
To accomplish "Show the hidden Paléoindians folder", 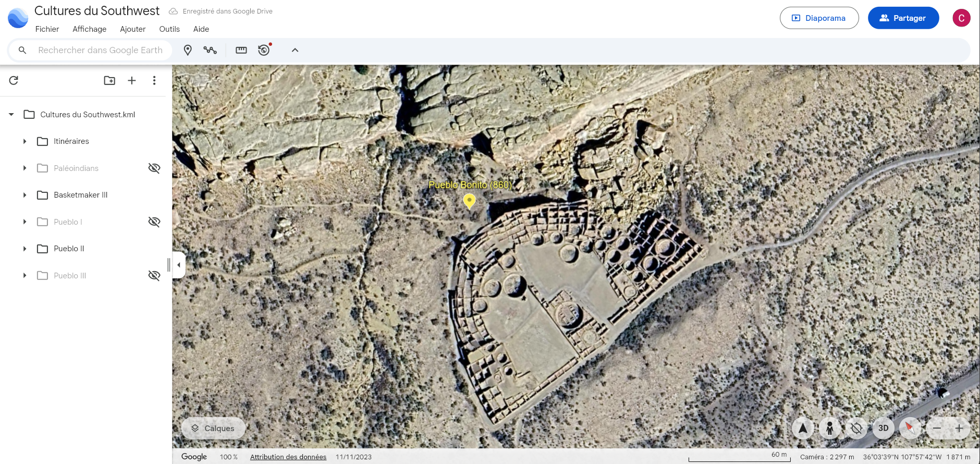I will click(154, 168).
